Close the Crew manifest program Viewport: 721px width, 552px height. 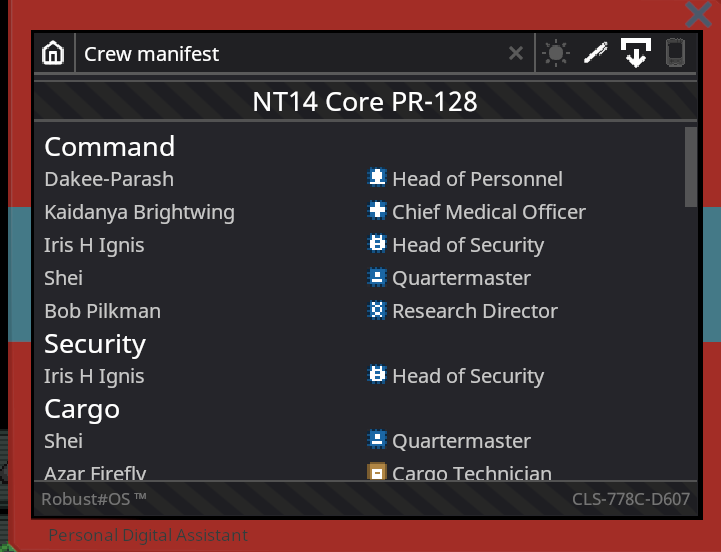[516, 53]
